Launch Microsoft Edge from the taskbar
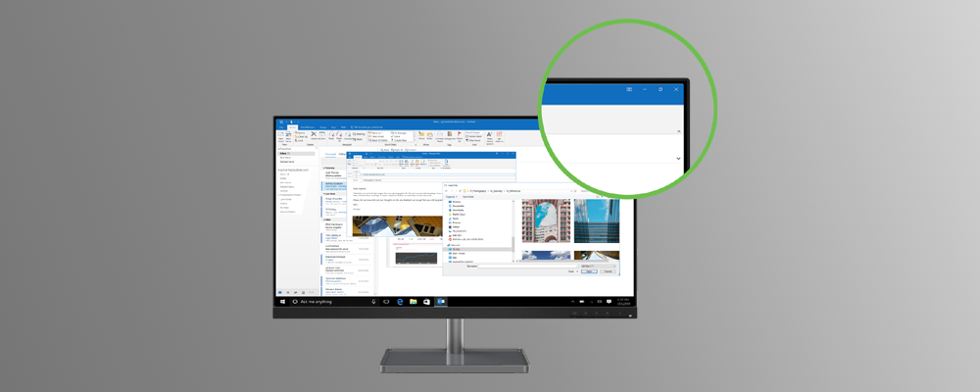 (x=400, y=302)
